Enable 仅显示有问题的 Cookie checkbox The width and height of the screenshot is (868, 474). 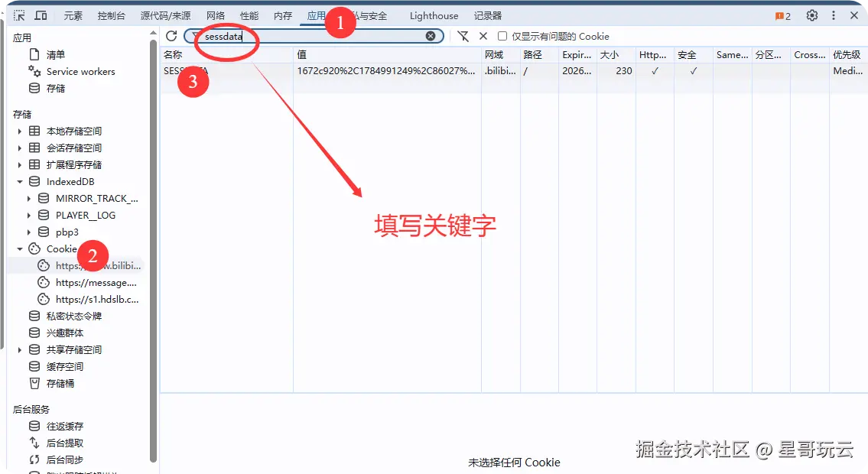pyautogui.click(x=502, y=36)
